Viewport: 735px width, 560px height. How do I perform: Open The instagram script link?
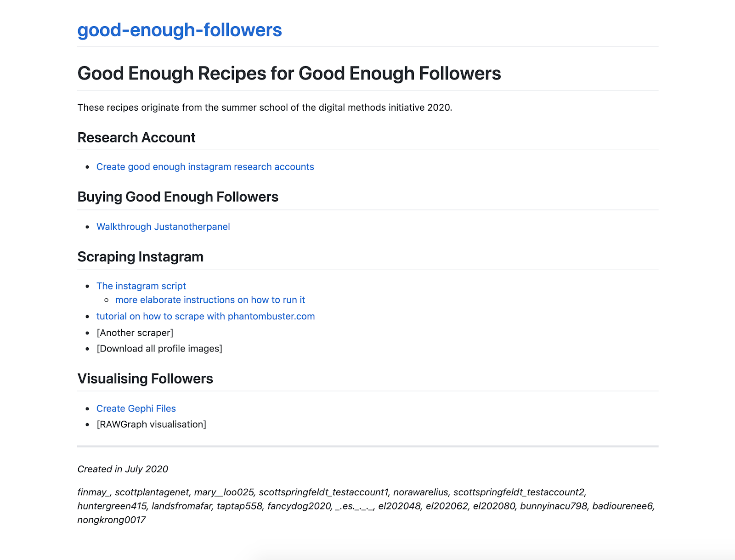click(141, 286)
